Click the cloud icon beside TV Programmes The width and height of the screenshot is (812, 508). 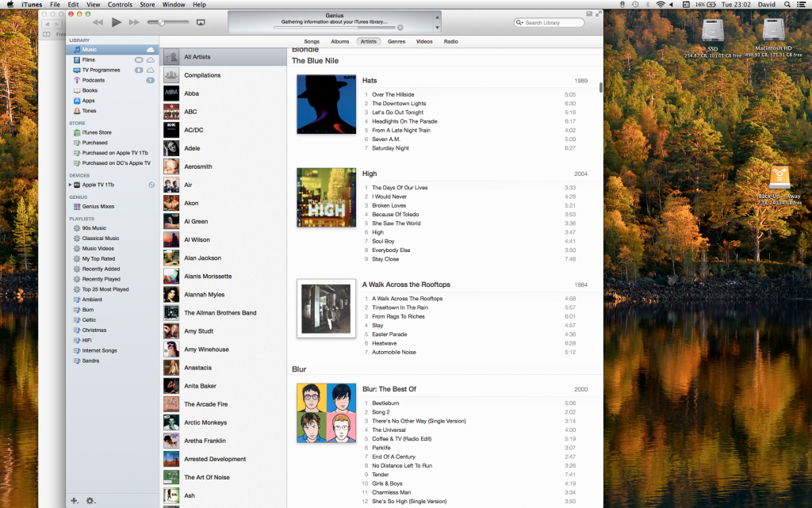tap(150, 70)
